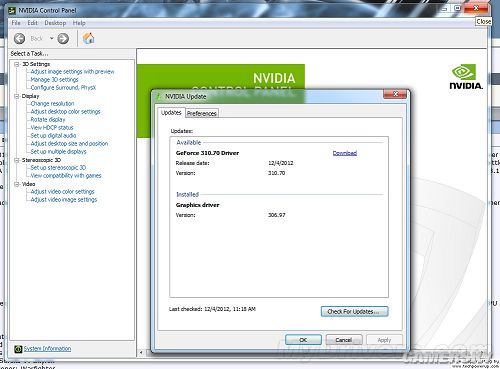The width and height of the screenshot is (500, 369).
Task: Click the Forward navigation arrow icon
Action: 63,39
